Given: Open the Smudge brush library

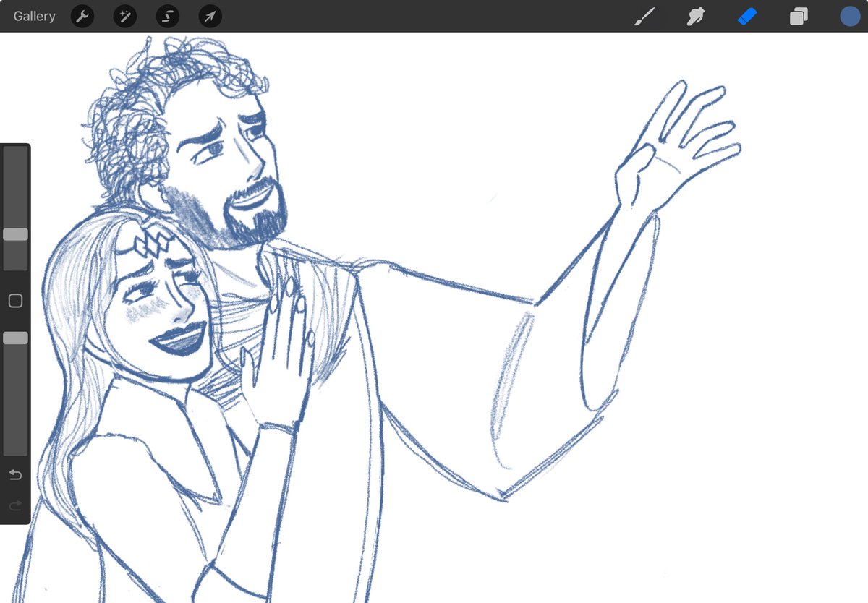Looking at the screenshot, I should [x=694, y=16].
